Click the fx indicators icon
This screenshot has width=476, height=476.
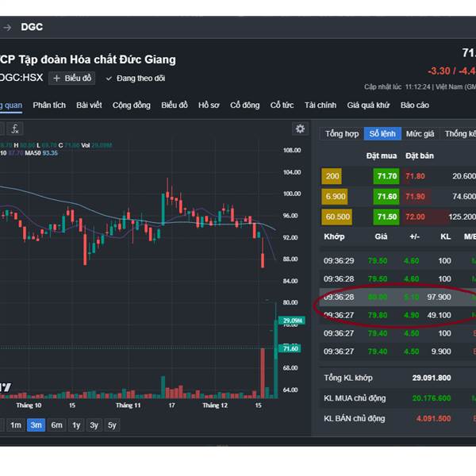click(15, 129)
